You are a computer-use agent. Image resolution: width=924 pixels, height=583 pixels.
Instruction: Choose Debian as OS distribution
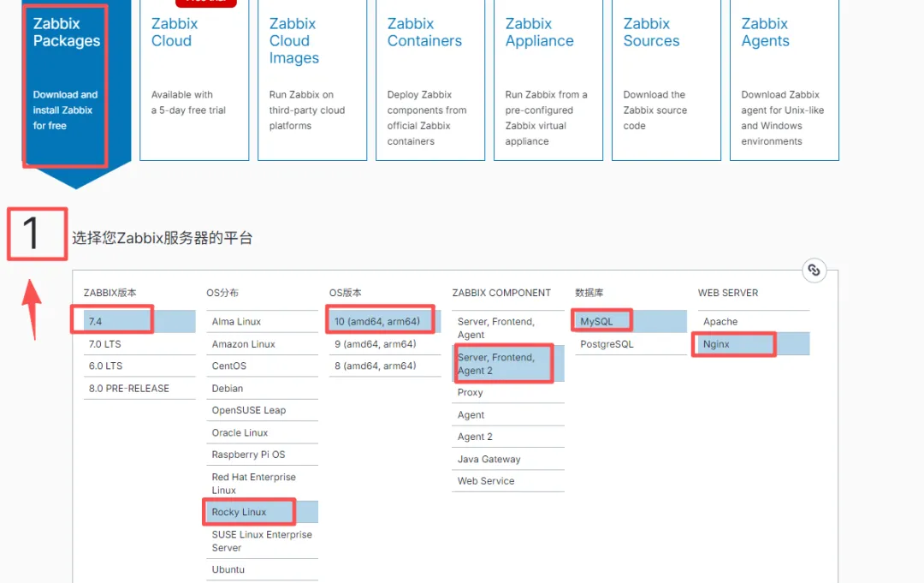[x=263, y=389]
